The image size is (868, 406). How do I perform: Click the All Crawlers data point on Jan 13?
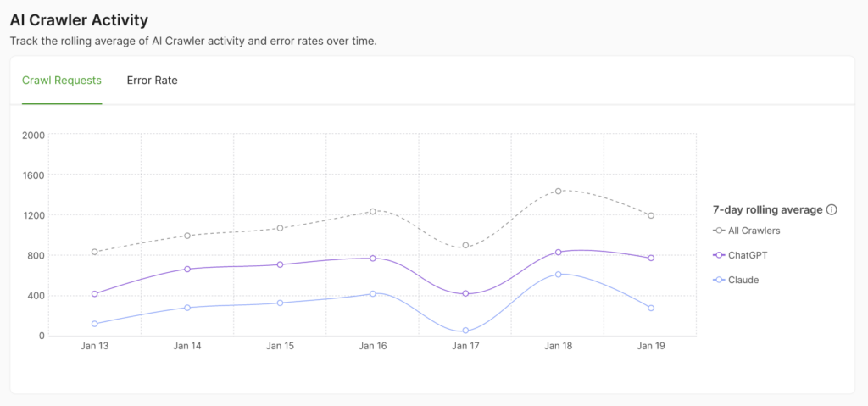click(x=95, y=252)
